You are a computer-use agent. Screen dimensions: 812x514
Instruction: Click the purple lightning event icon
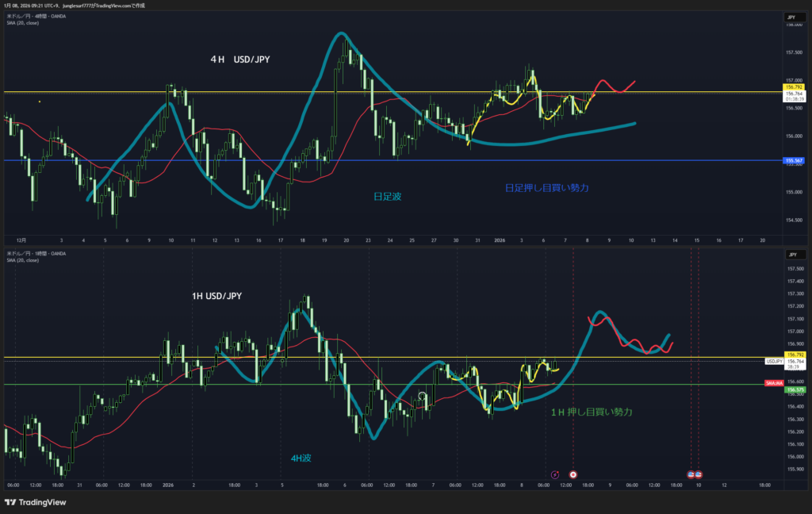[x=555, y=474]
